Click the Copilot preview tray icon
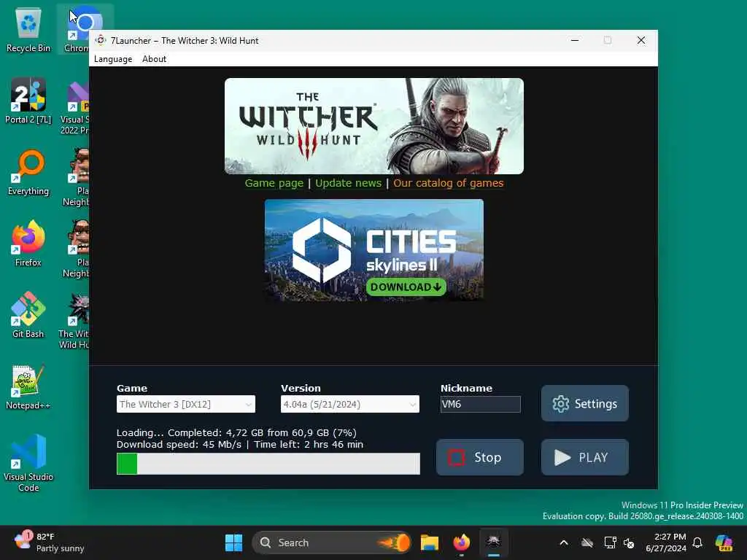Viewport: 747px width, 560px height. point(724,542)
